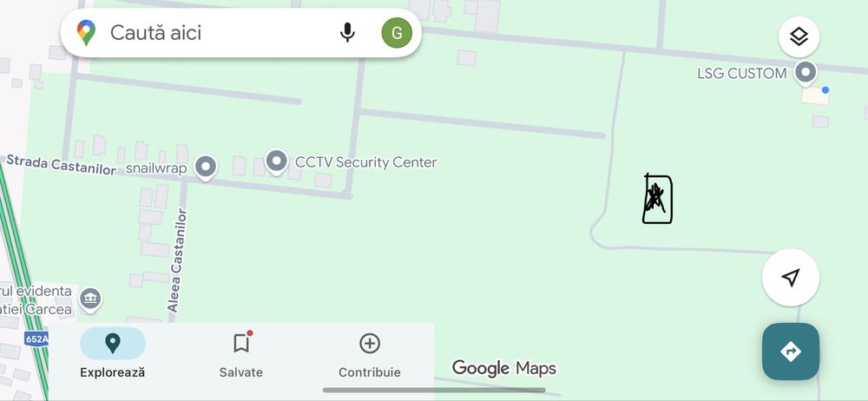Viewport: 868px width, 401px height.
Task: Tap the CCTV Security Center label
Action: (366, 163)
